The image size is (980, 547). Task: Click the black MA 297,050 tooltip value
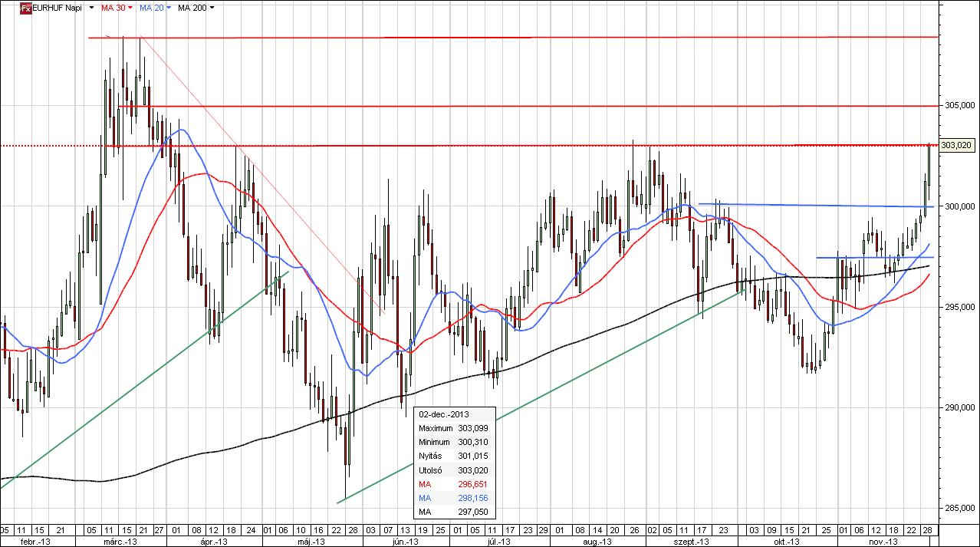[472, 512]
